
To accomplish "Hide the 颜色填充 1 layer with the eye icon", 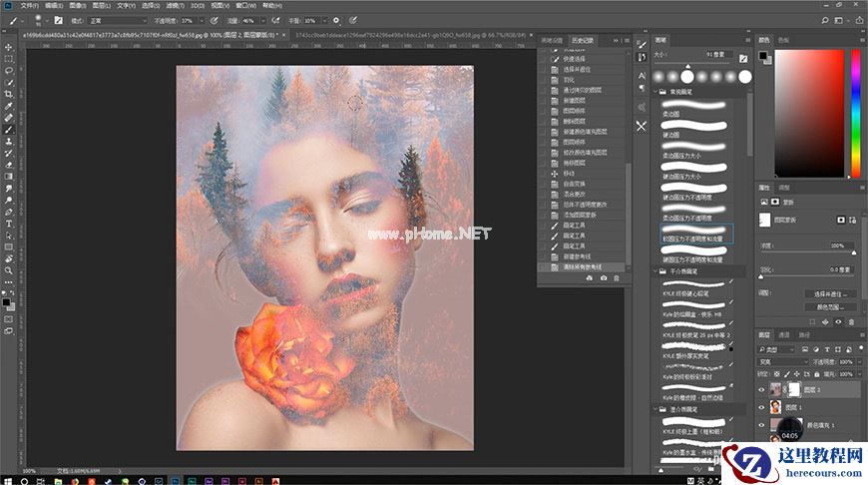I will pyautogui.click(x=761, y=425).
